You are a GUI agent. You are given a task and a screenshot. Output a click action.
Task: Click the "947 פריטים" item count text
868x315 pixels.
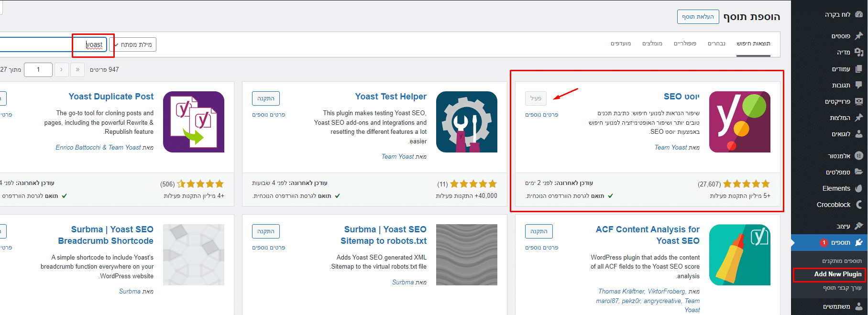[x=104, y=70]
